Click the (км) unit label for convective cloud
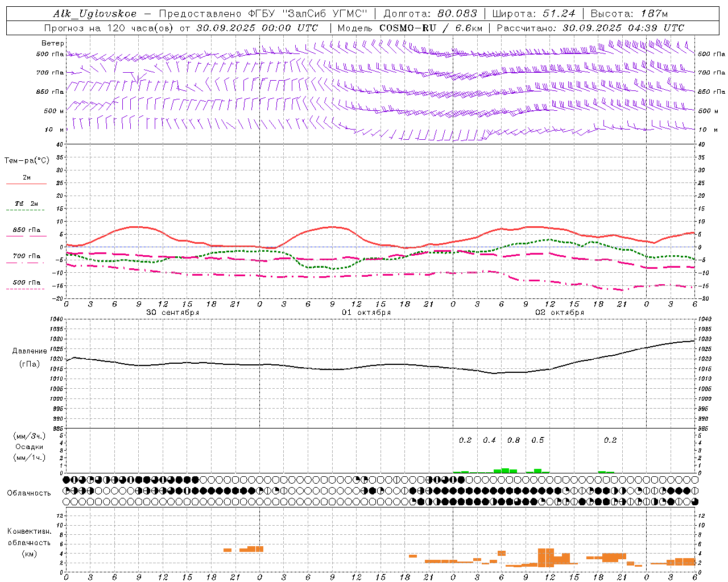 coord(29,554)
